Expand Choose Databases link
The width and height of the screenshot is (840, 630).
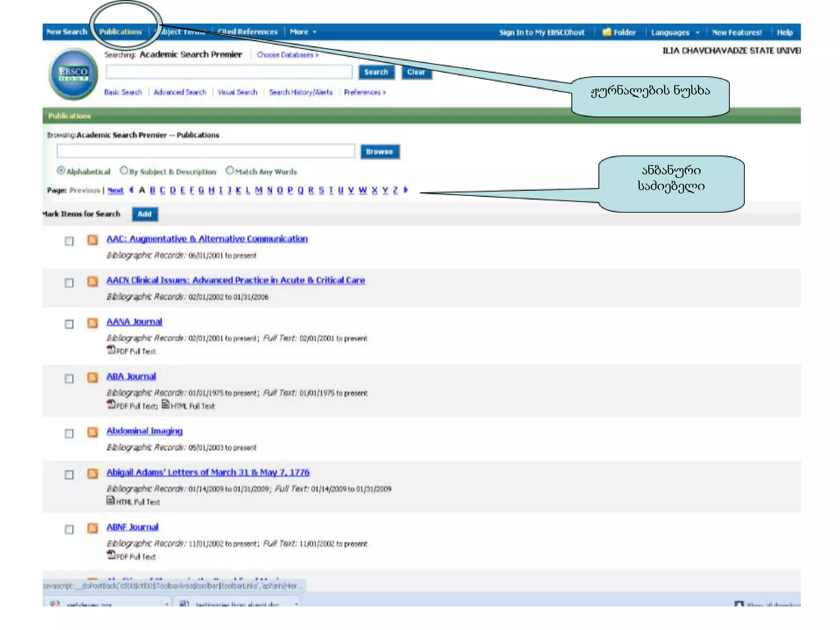coord(287,55)
